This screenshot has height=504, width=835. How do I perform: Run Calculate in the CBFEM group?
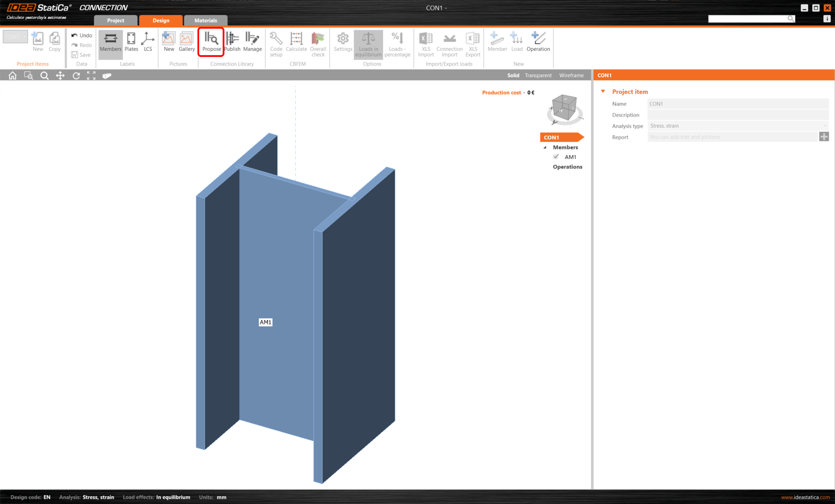click(x=296, y=42)
